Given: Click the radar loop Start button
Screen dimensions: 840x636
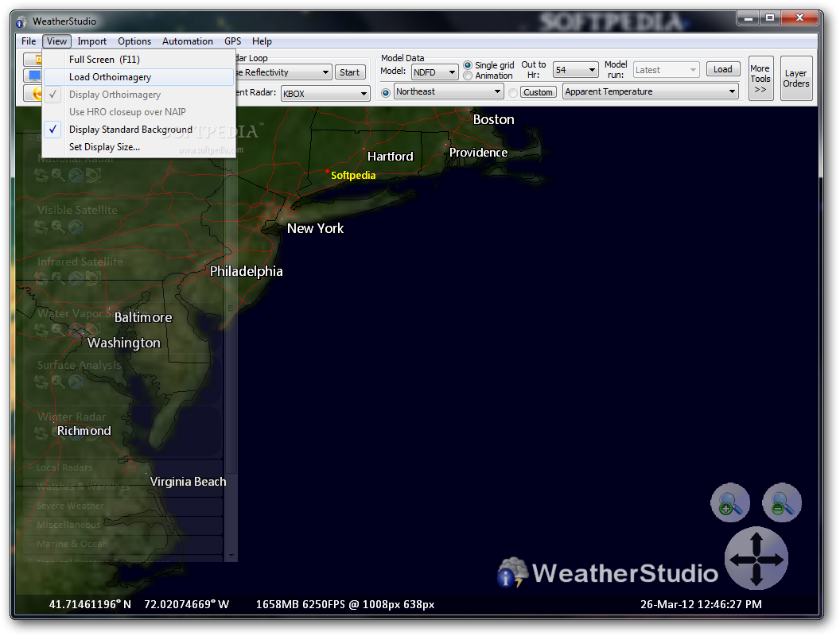Looking at the screenshot, I should point(350,72).
